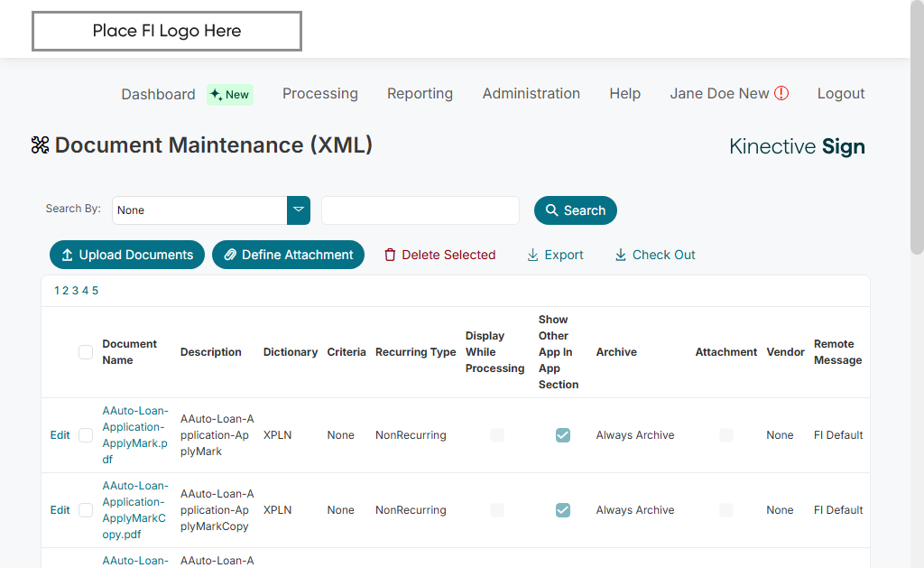Click the Document Maintenance command icon
Screen dimensions: 924x568
click(x=40, y=145)
